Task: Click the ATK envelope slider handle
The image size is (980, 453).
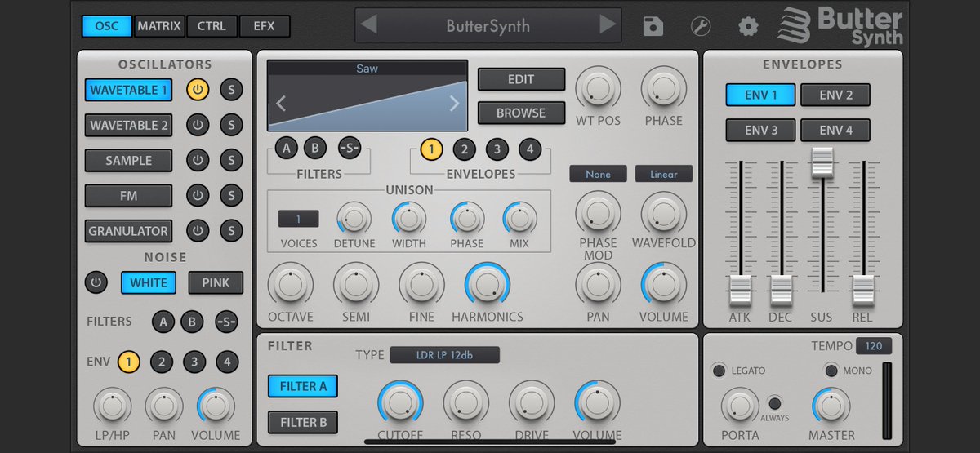Action: [740, 291]
